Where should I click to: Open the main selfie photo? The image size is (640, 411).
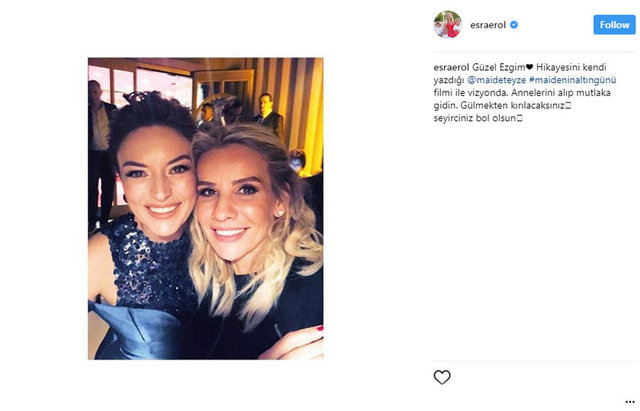coord(206,209)
